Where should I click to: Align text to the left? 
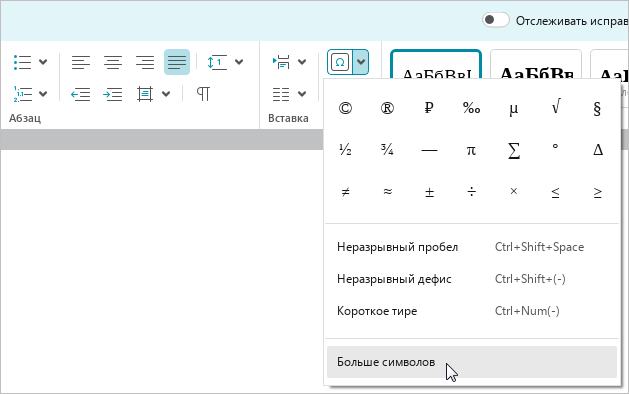[x=81, y=62]
